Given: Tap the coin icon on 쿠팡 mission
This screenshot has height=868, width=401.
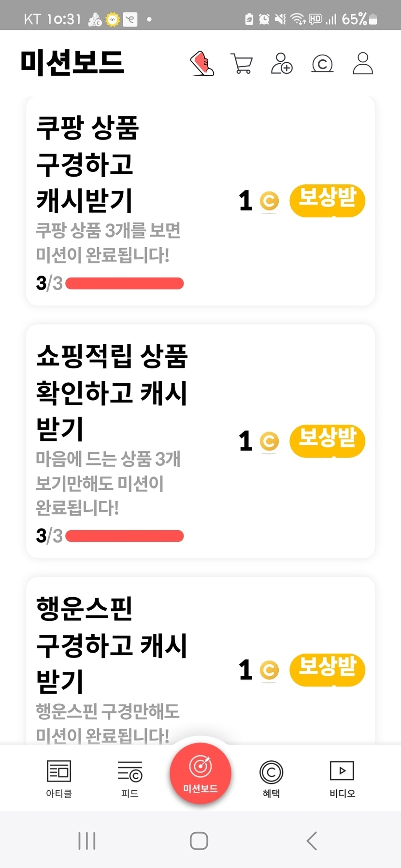Looking at the screenshot, I should [x=269, y=201].
